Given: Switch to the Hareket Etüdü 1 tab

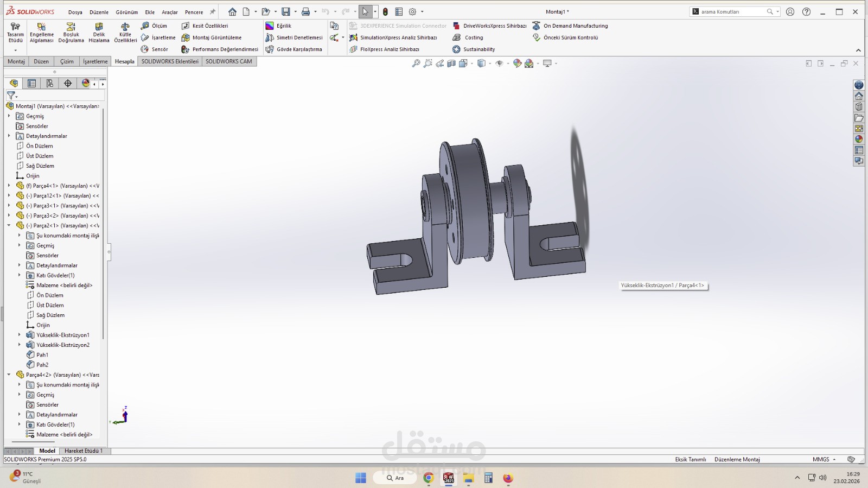Looking at the screenshot, I should coord(84,451).
